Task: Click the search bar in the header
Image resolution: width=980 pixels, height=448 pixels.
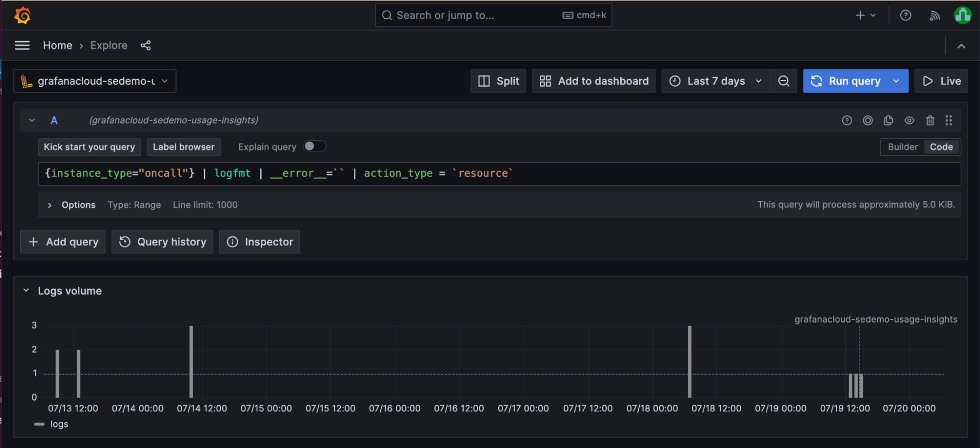Action: pos(493,15)
